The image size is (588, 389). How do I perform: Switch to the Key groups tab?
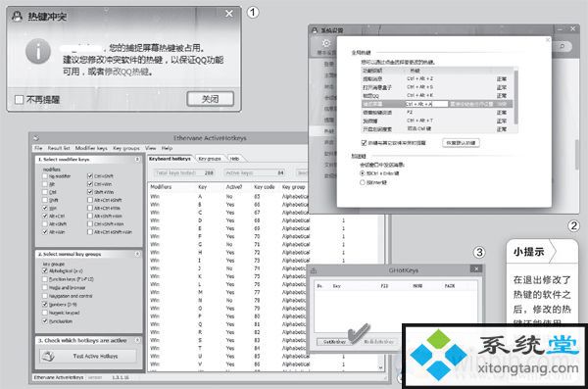pos(210,159)
